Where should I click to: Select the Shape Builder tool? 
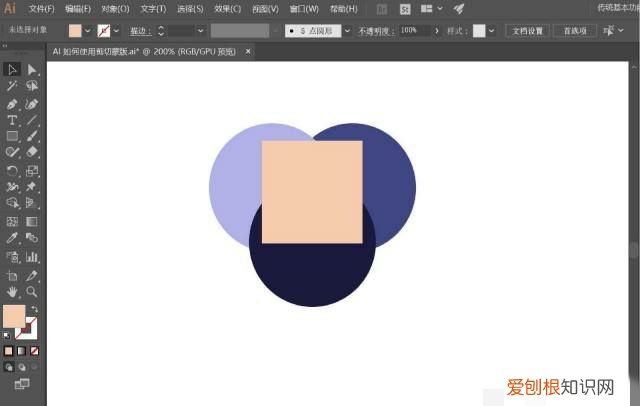[x=12, y=203]
